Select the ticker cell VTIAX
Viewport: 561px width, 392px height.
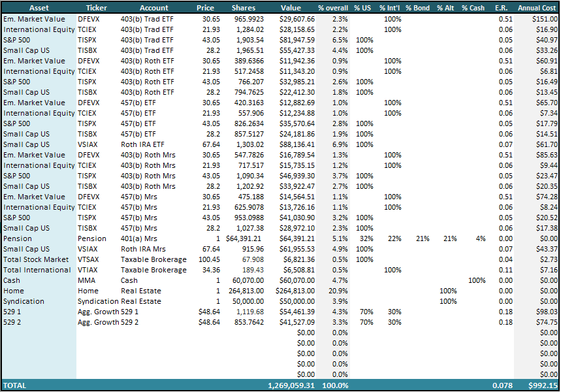pyautogui.click(x=88, y=270)
